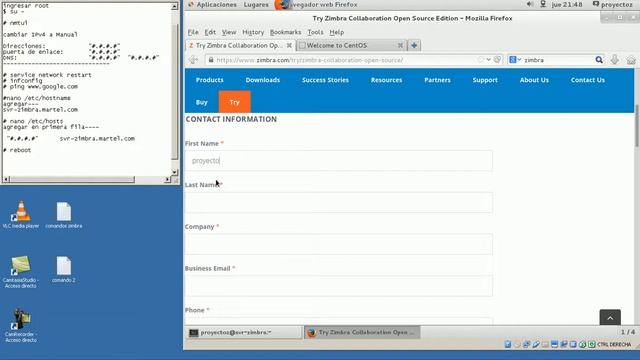The height and width of the screenshot is (360, 640).
Task: Open VLC media player desktop shortcut
Action: [x=21, y=214]
